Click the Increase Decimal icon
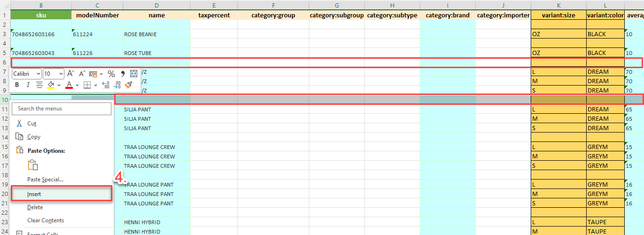The width and height of the screenshot is (644, 235). pos(105,85)
